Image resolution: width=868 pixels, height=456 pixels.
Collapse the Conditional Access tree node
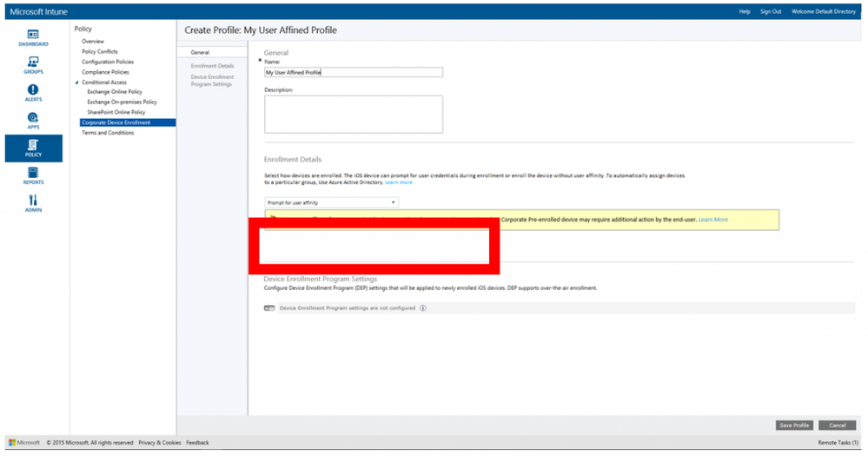pyautogui.click(x=77, y=83)
